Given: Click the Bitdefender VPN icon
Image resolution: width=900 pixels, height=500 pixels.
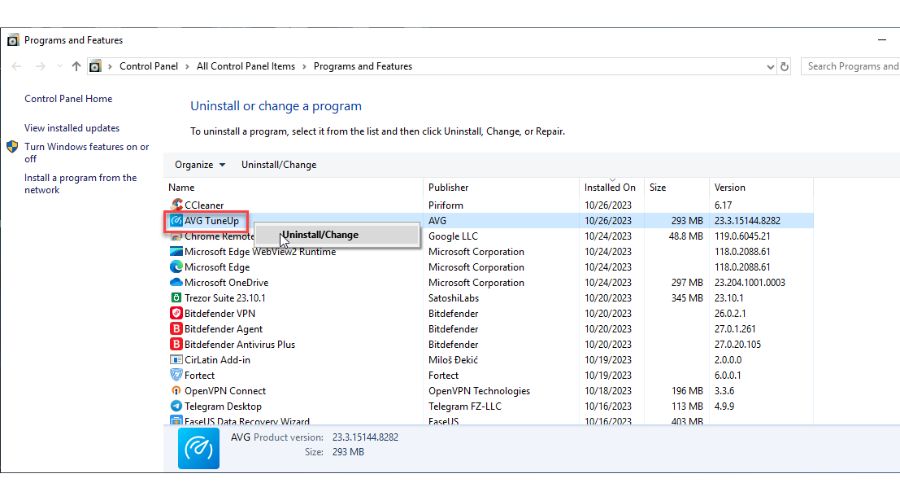Looking at the screenshot, I should point(176,313).
